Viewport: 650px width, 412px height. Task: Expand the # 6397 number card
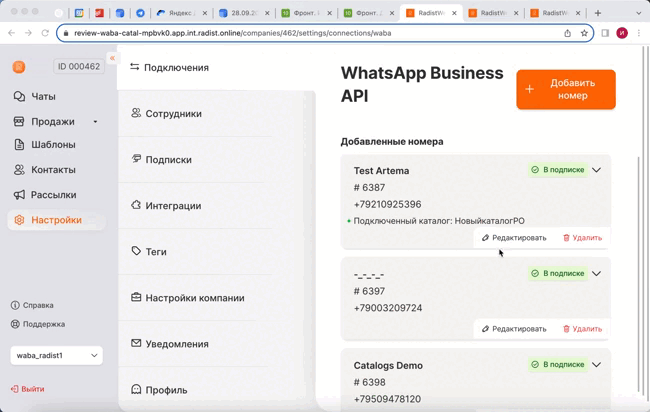[597, 274]
